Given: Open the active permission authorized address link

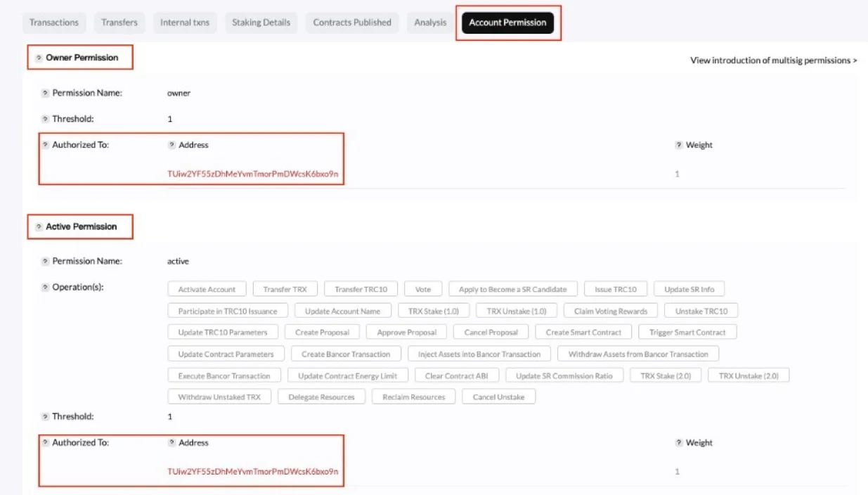Looking at the screenshot, I should click(x=253, y=471).
